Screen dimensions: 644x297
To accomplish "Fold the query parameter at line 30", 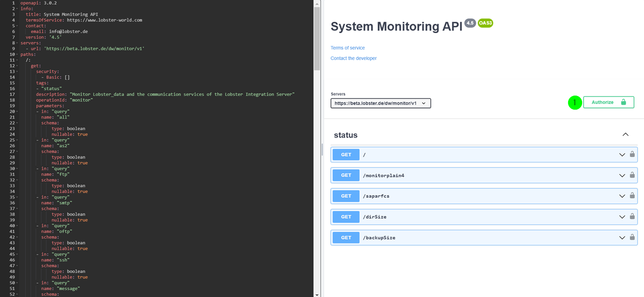I will (17, 169).
